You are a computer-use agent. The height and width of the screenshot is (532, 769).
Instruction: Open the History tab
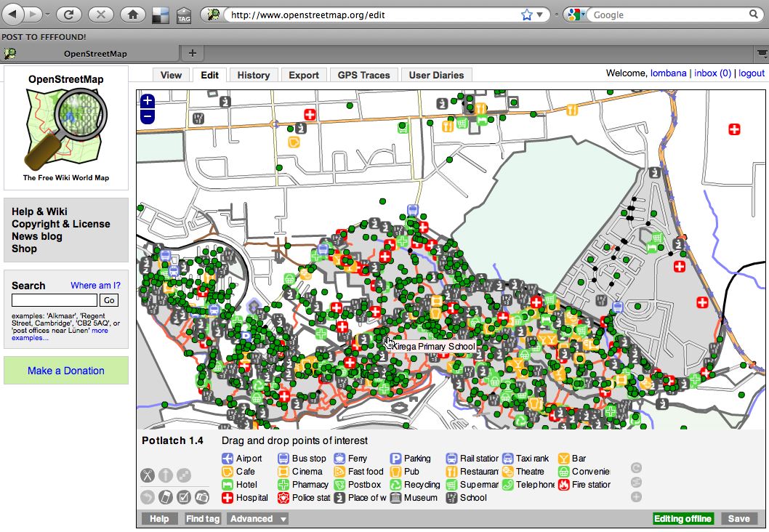coord(254,75)
